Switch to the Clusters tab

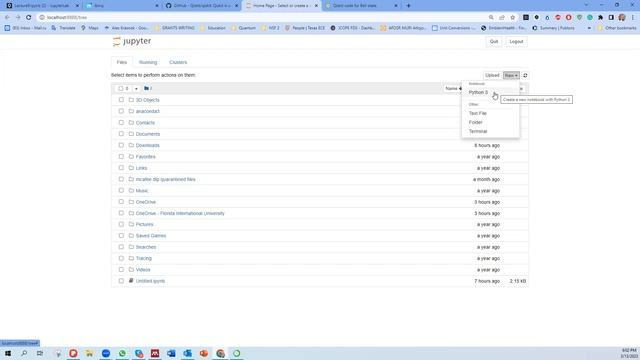(x=178, y=62)
